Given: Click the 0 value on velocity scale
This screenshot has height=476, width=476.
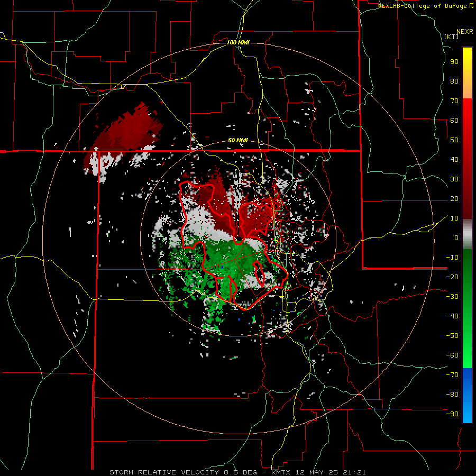Looking at the screenshot, I should coord(456,237).
